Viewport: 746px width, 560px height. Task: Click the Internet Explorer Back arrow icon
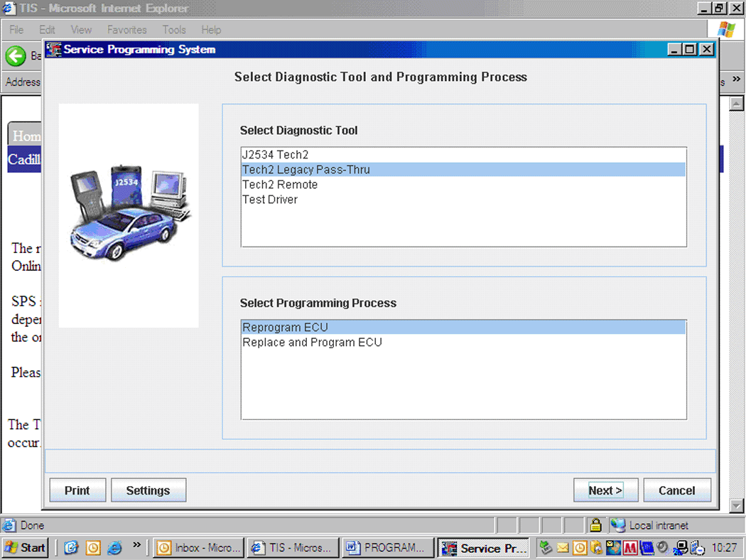pyautogui.click(x=16, y=55)
